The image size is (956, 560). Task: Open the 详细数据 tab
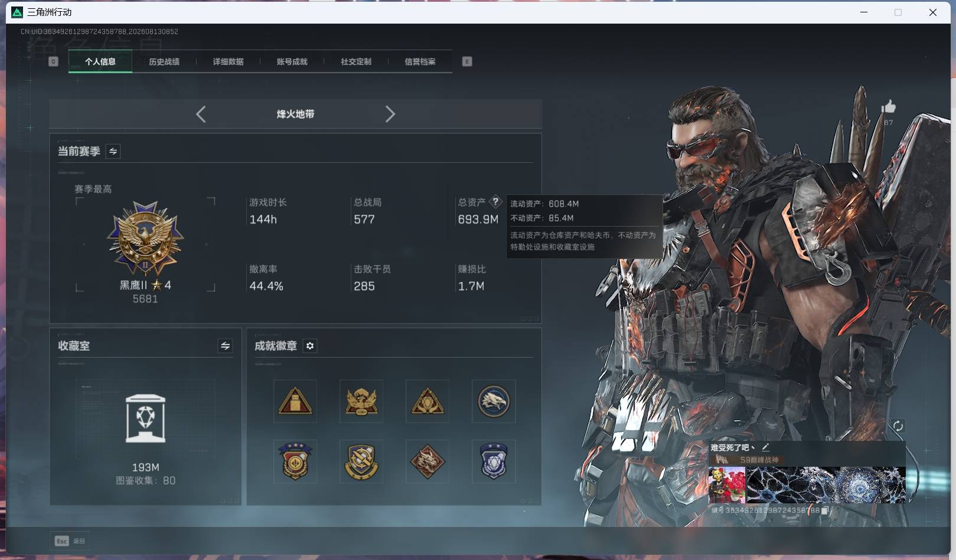point(228,61)
